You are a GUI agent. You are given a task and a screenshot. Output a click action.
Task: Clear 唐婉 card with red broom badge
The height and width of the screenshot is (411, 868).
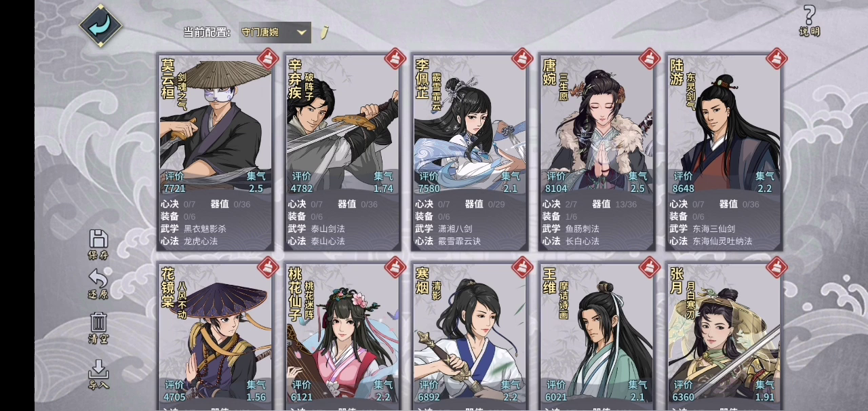(x=650, y=59)
